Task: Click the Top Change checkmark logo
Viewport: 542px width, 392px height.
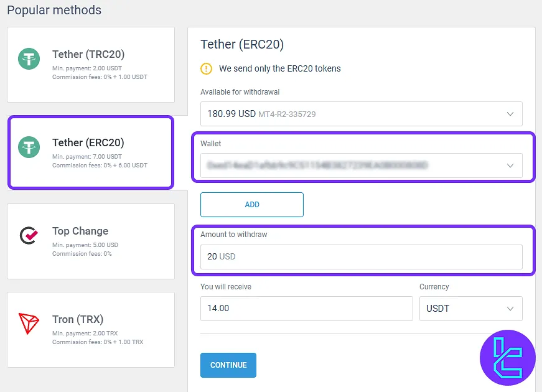Action: point(29,235)
